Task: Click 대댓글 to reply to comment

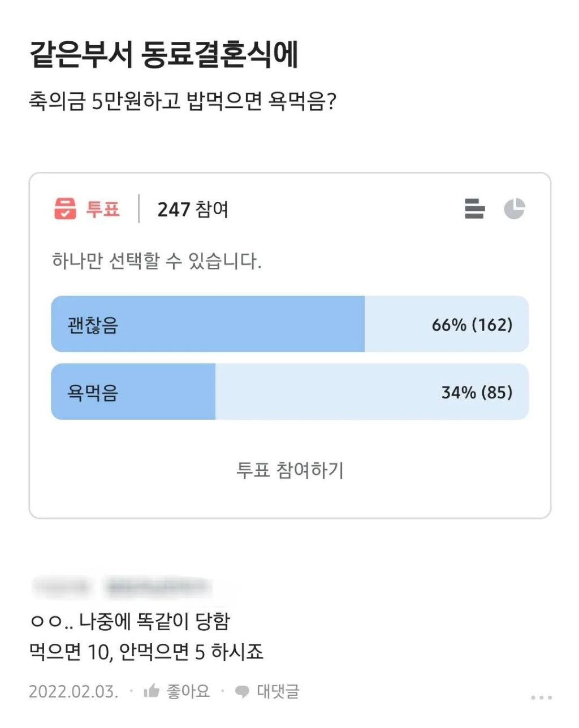Action: (x=278, y=691)
